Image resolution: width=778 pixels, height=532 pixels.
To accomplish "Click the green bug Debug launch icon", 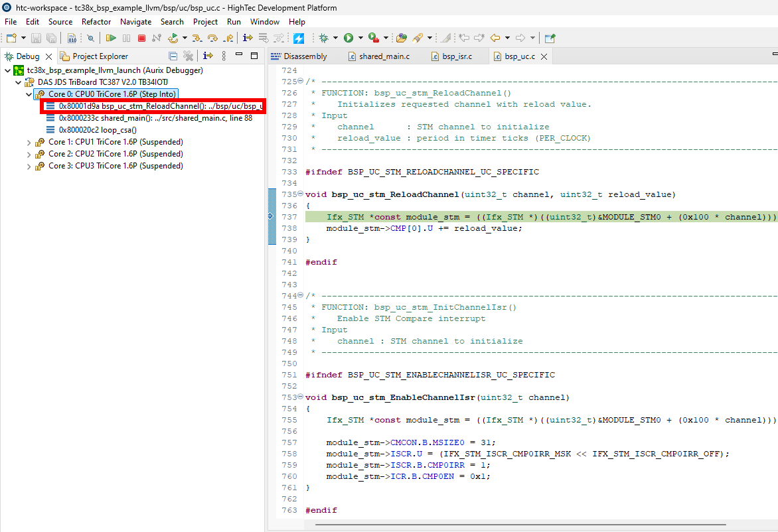I will [324, 38].
